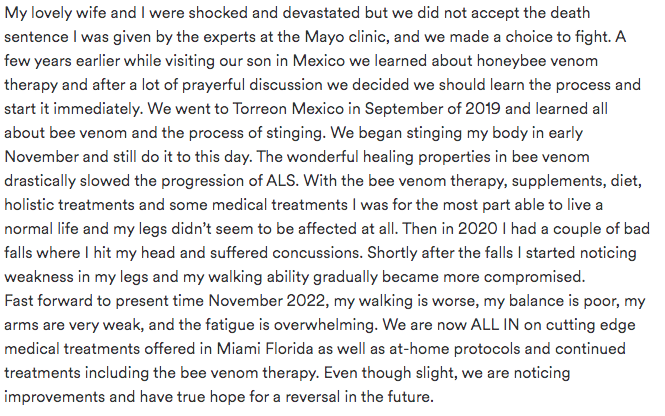Click the opening words "My lovely wife"

[x=55, y=15]
